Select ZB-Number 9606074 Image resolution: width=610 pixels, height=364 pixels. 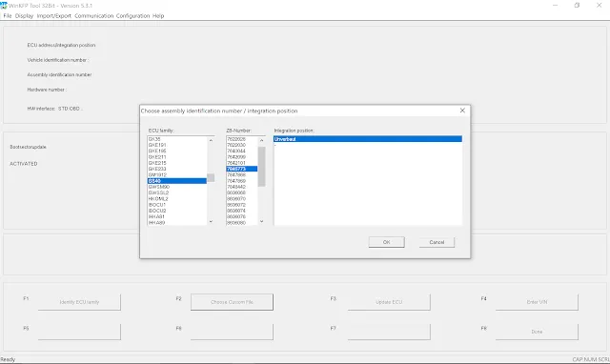tap(241, 211)
